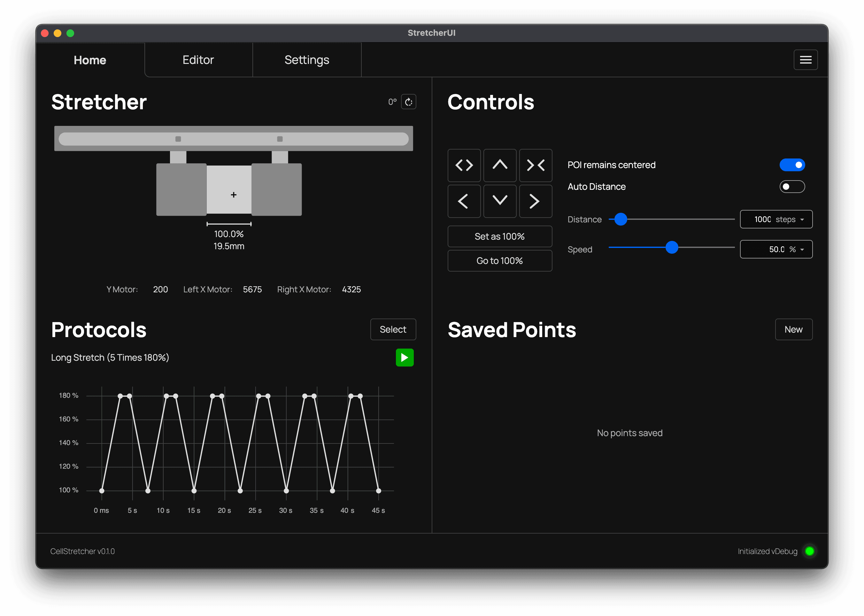864x616 pixels.
Task: Click the left rail marker square
Action: 178,139
